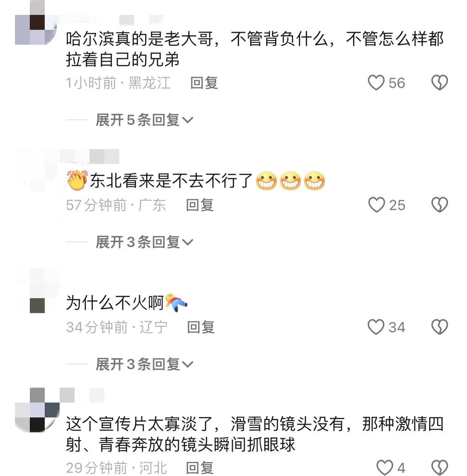Reply to the comment posted 57分钟前

200,205
